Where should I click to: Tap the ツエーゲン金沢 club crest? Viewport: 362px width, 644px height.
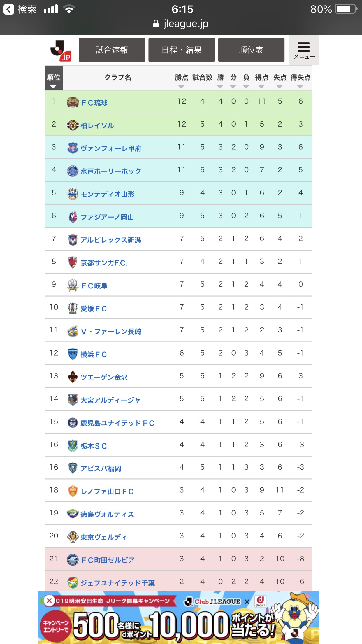(73, 377)
